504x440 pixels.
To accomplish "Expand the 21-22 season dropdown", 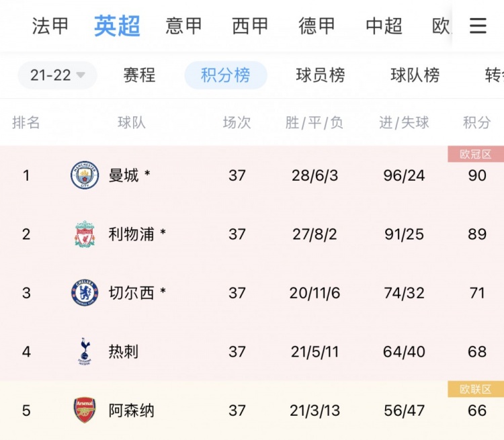I will click(x=57, y=75).
